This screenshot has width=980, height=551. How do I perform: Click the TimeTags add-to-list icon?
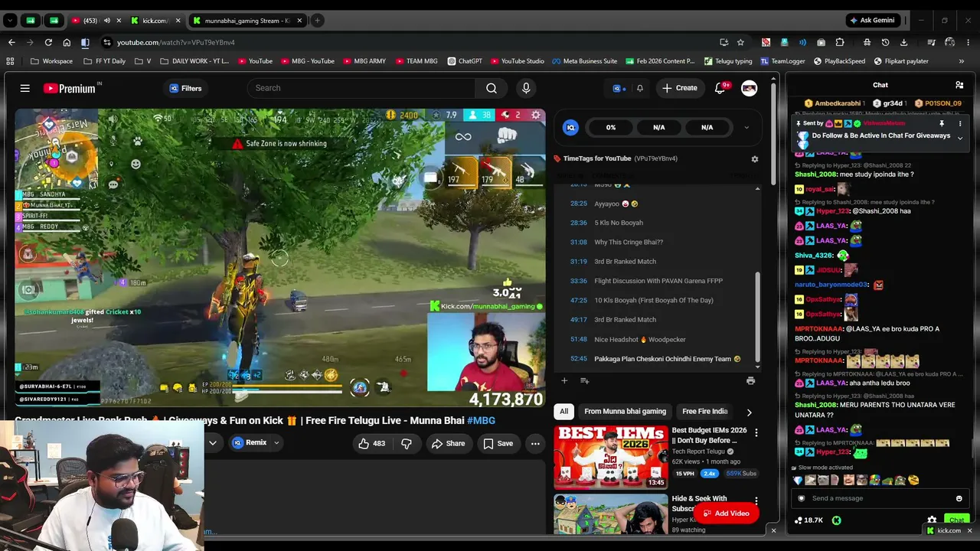pyautogui.click(x=585, y=380)
